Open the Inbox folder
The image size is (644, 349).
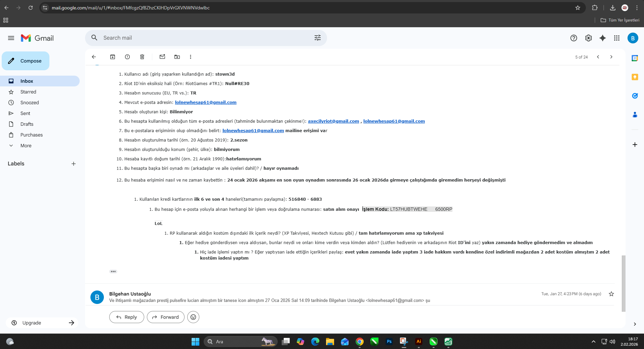coord(40,81)
